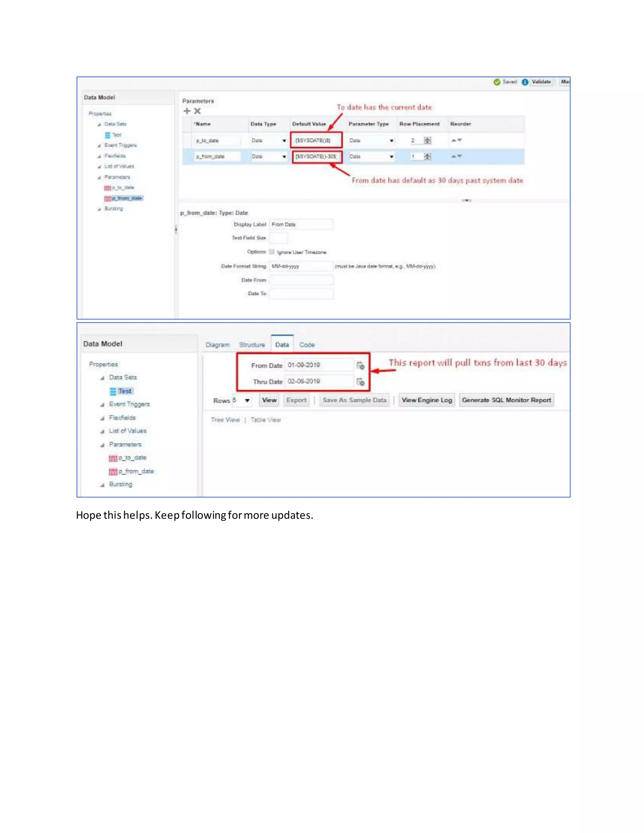The width and height of the screenshot is (644, 833).
Task: Click the View Engine Log button
Action: point(426,400)
